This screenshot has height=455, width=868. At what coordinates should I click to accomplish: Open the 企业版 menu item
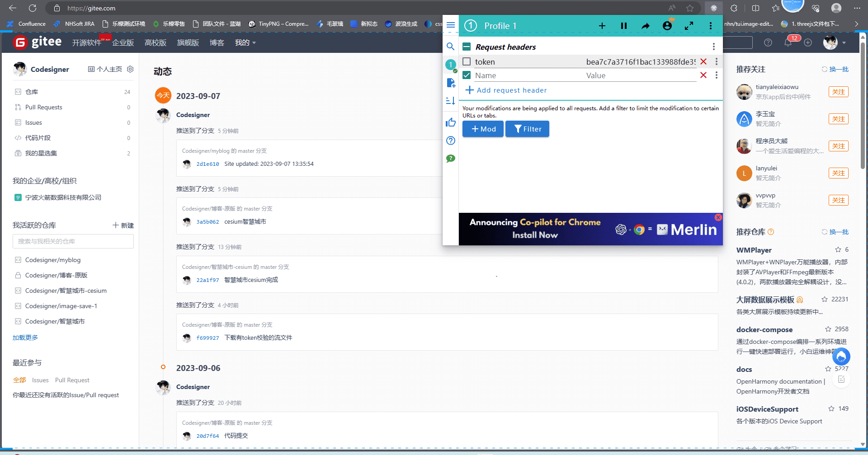pos(123,42)
